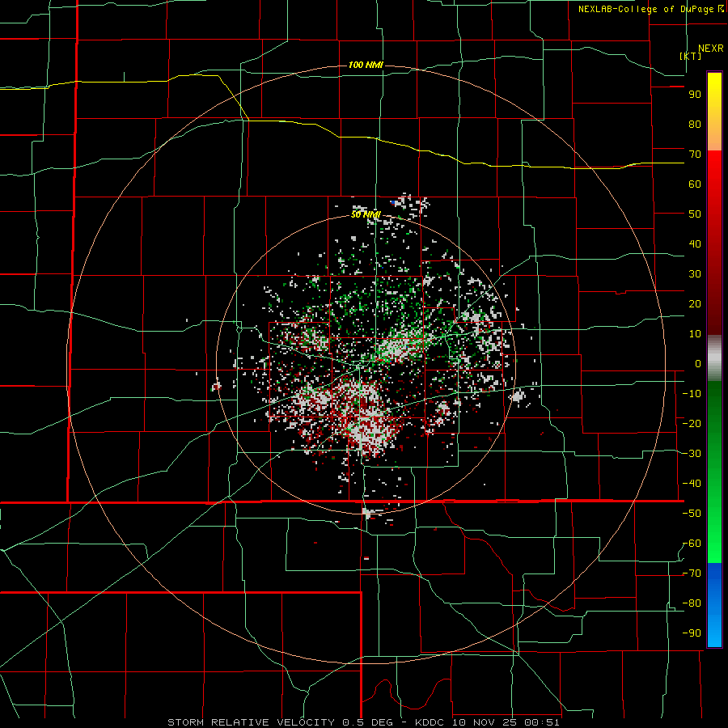Click the 80 value on the velocity scale
The image size is (728, 728).
pyautogui.click(x=695, y=125)
